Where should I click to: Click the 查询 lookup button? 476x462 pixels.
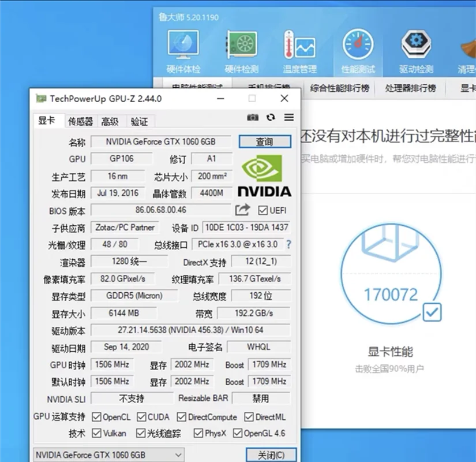click(x=264, y=141)
